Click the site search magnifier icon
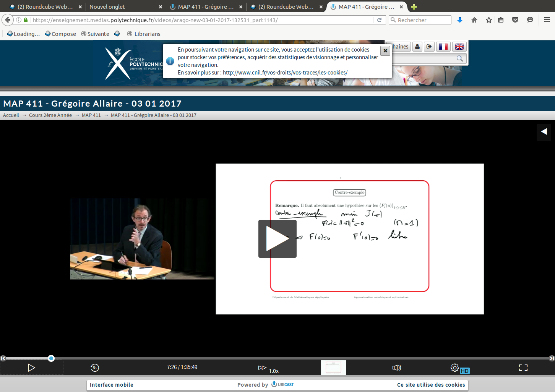The height and width of the screenshot is (392, 555). click(459, 58)
